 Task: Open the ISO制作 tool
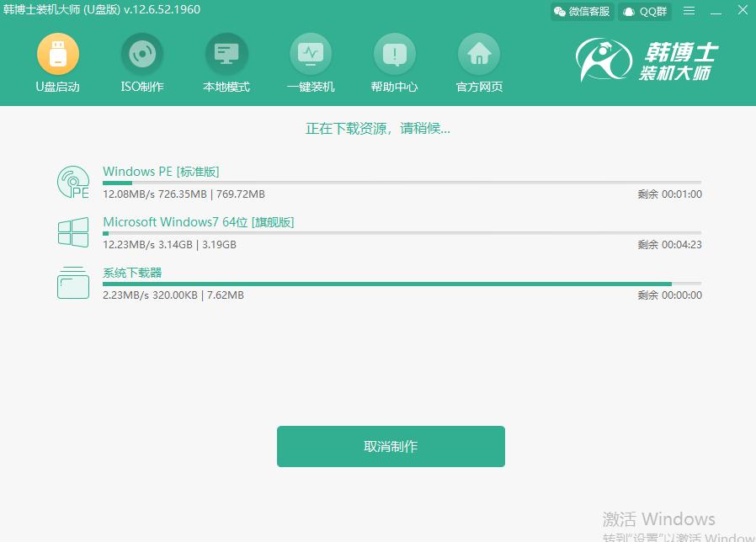(x=141, y=52)
